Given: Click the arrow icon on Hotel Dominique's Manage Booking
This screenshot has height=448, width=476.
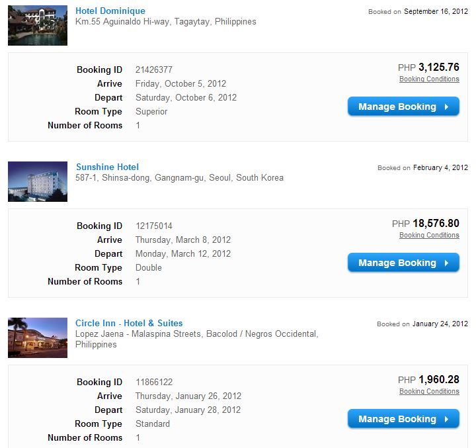Looking at the screenshot, I should pos(447,107).
